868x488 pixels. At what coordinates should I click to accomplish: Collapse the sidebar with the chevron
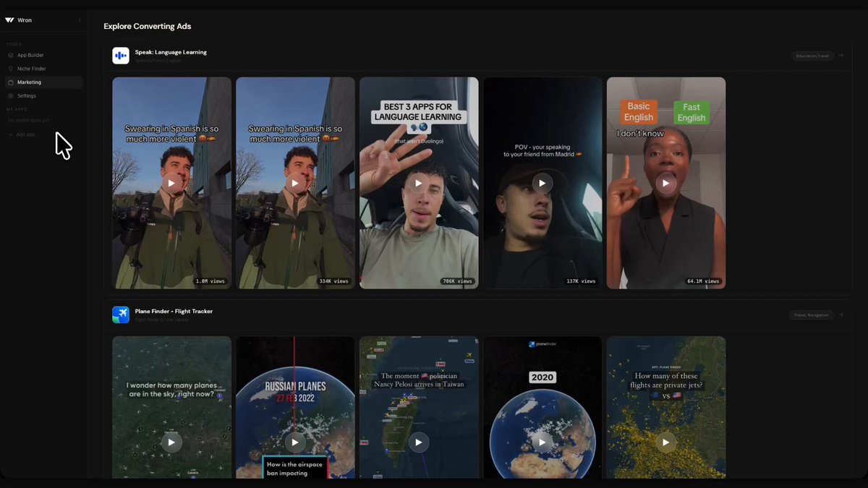80,20
